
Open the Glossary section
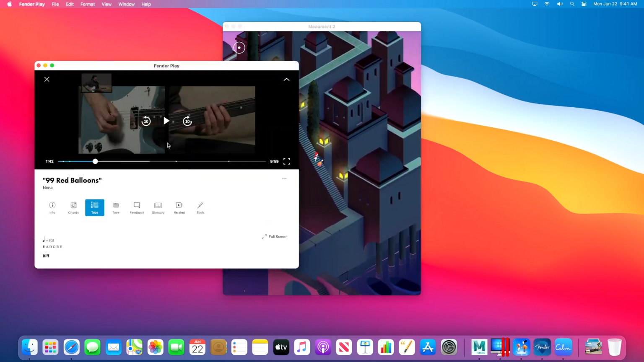click(x=158, y=207)
